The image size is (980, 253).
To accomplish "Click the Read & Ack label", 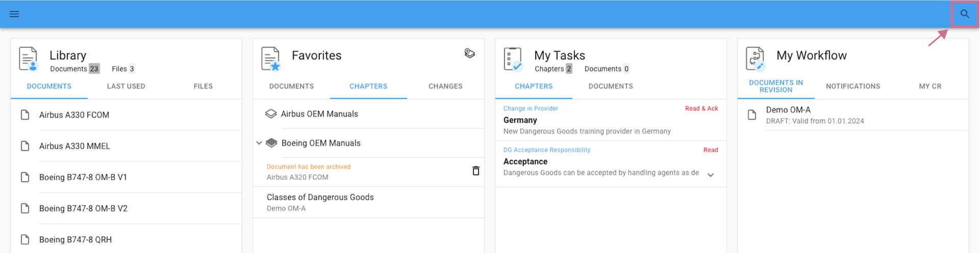I will point(701,108).
